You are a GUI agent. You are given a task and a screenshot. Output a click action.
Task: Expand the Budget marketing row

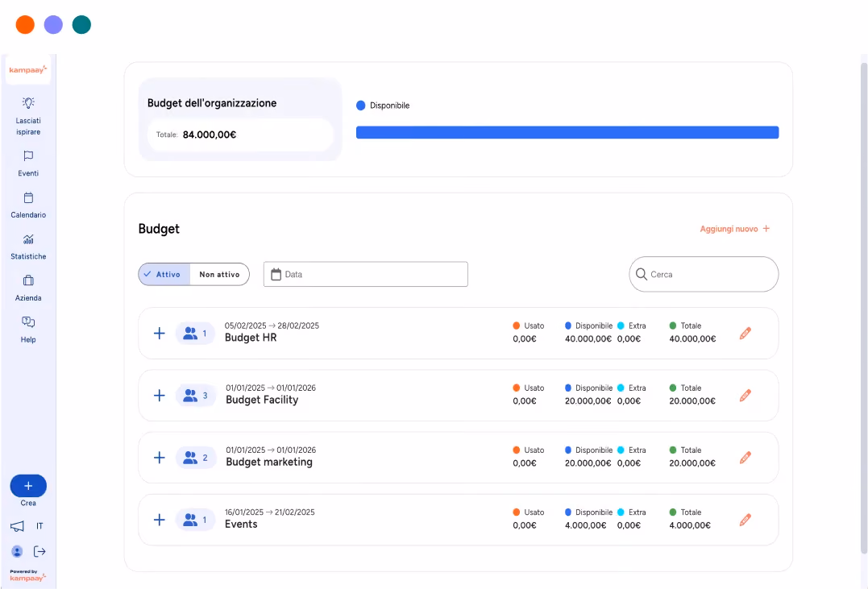[x=160, y=457]
